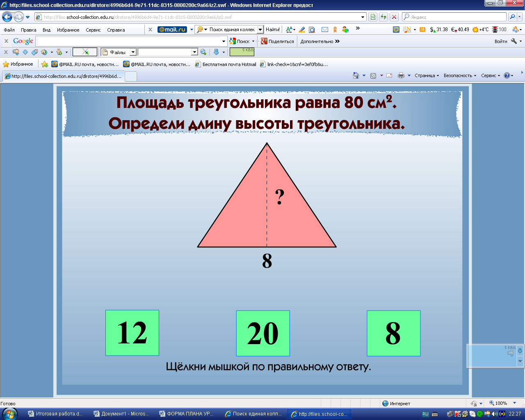Click the Яндекс search box
This screenshot has width=525, height=420.
coord(454,17)
